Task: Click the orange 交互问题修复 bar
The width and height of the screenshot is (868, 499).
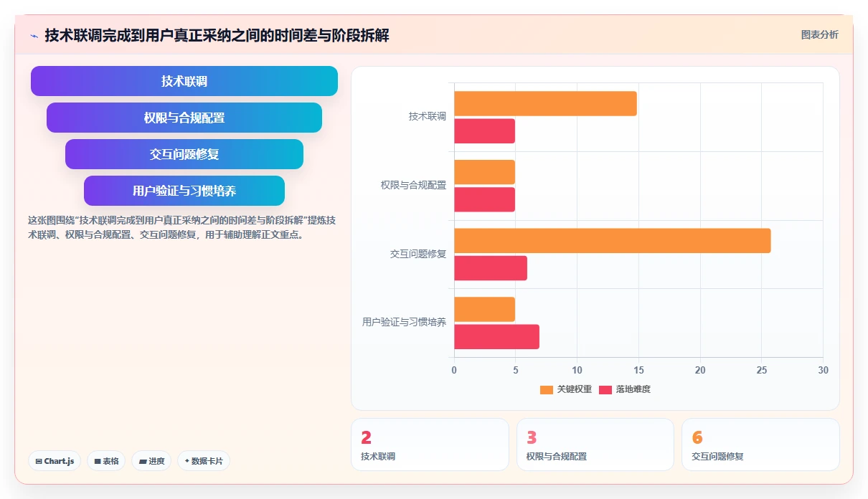Action: [613, 240]
